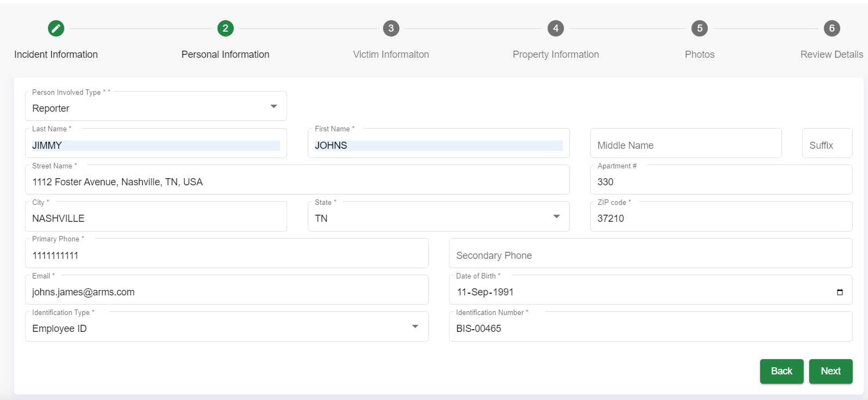Select the Personal Information step label
This screenshot has width=868, height=400.
pyautogui.click(x=226, y=54)
